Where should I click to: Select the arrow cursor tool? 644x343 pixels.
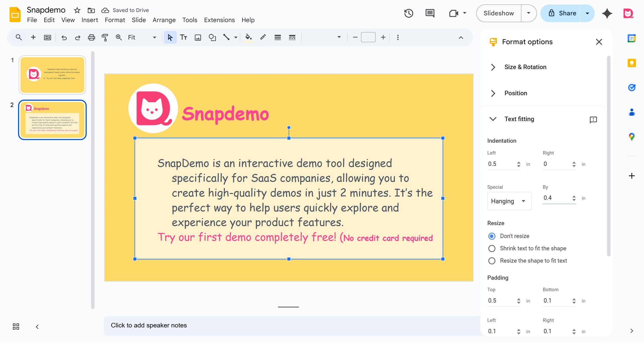click(x=170, y=37)
